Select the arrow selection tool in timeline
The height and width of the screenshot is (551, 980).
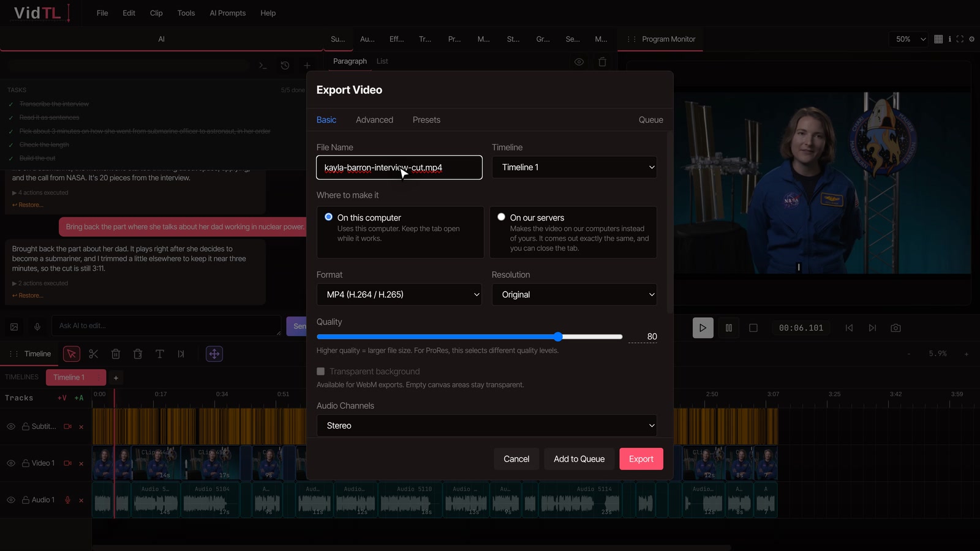point(72,354)
